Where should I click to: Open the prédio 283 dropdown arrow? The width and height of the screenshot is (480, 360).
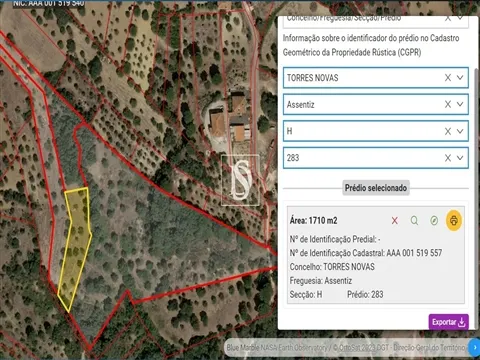click(x=460, y=158)
